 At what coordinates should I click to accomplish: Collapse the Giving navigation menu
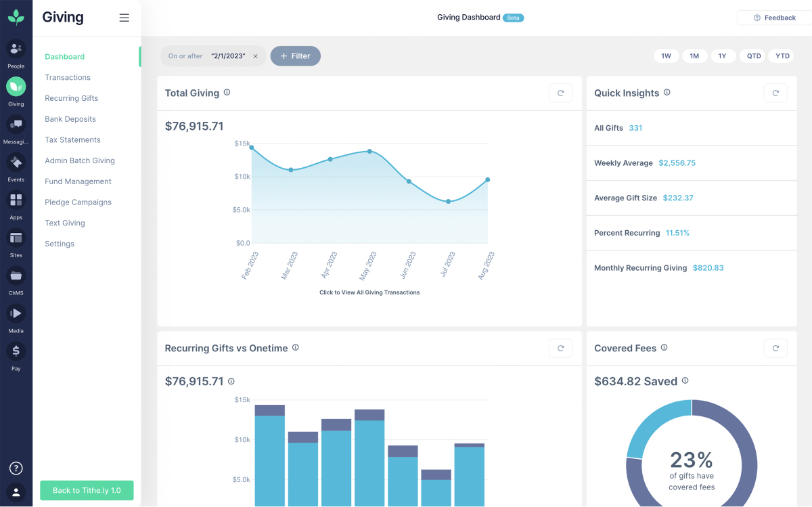pos(124,18)
